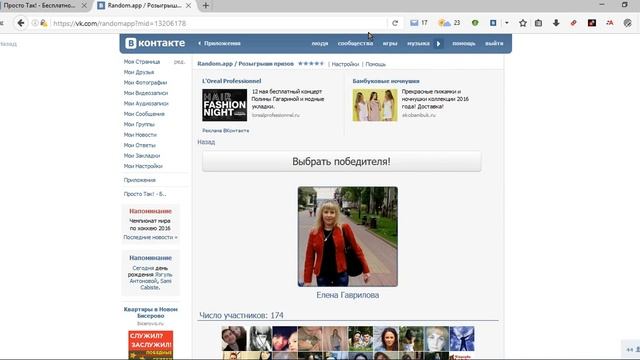Open downloads arrow icon in toolbar
The height and width of the screenshot is (360, 640).
click(x=556, y=23)
